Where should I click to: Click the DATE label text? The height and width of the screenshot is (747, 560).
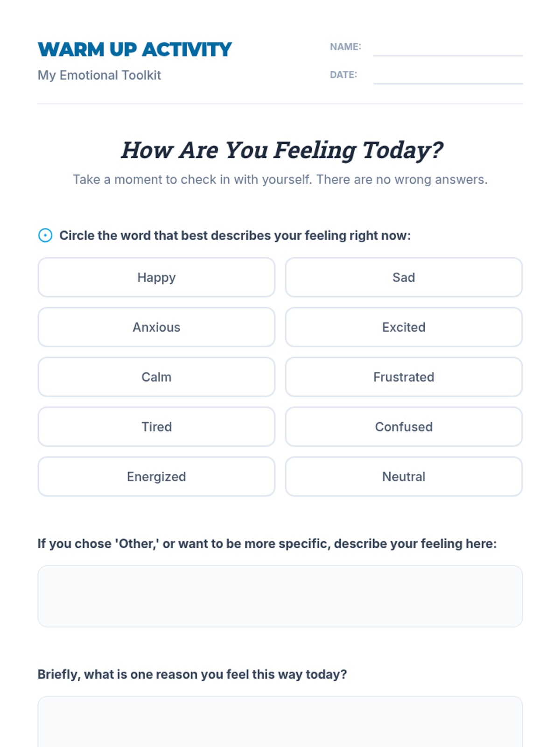click(x=343, y=75)
